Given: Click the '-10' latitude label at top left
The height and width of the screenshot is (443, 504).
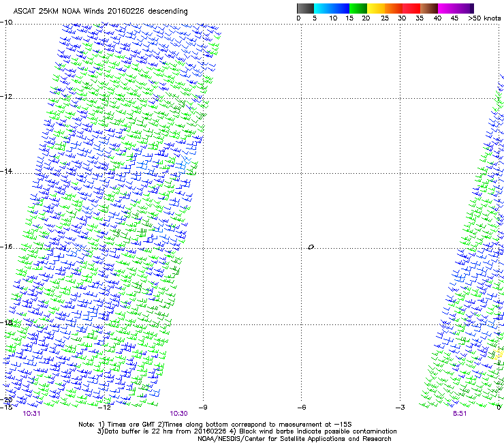Looking at the screenshot, I should point(6,22).
